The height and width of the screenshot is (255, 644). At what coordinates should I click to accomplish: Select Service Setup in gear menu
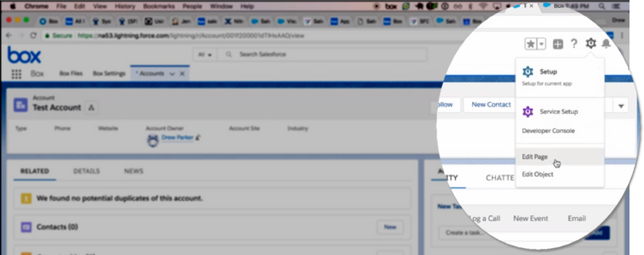coord(560,111)
